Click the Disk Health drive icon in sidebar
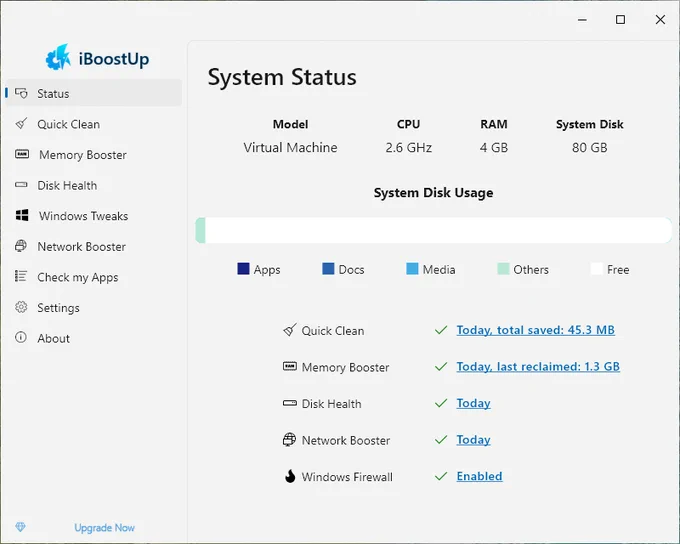This screenshot has height=544, width=680. click(21, 185)
